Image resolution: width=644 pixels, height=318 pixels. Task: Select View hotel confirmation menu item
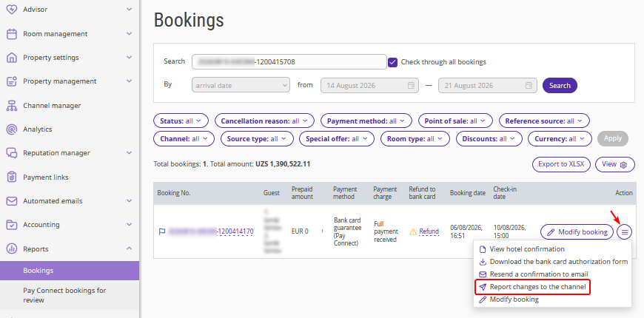point(527,249)
